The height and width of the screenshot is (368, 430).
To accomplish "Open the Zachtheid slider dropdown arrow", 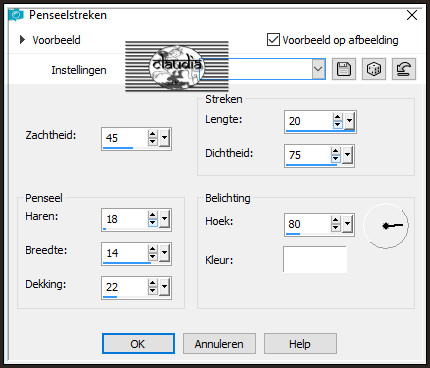I will point(164,138).
